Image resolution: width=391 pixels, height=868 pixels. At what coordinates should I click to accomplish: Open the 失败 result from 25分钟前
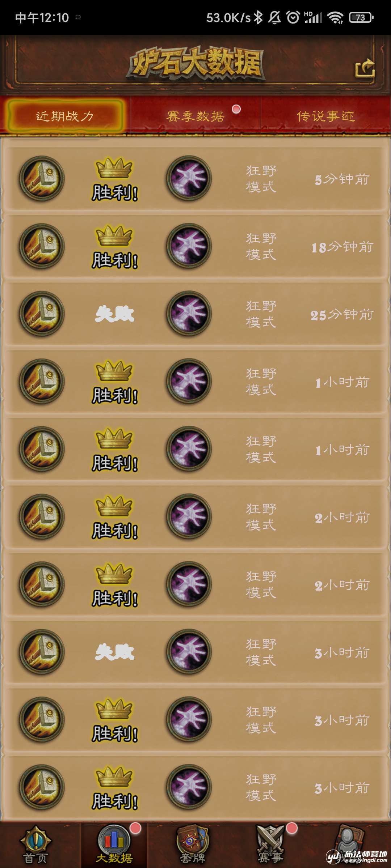tap(115, 314)
